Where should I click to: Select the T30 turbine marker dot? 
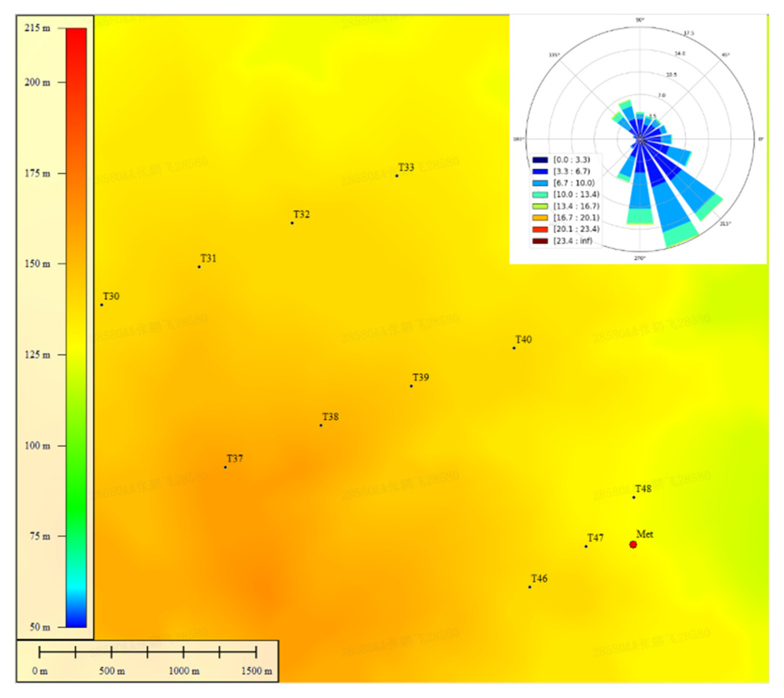click(102, 305)
